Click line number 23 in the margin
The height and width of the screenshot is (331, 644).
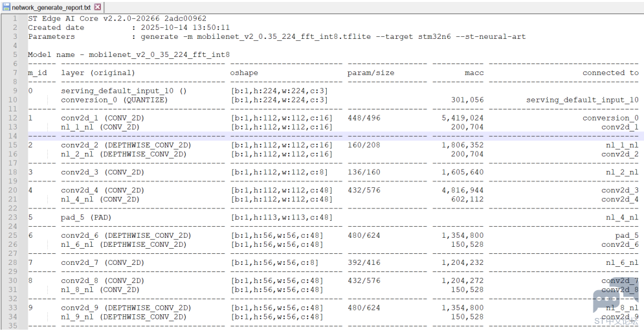pyautogui.click(x=15, y=218)
